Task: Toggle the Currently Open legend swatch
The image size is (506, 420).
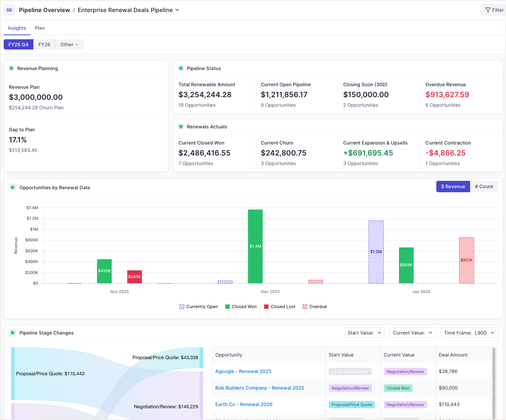Action: (182, 307)
